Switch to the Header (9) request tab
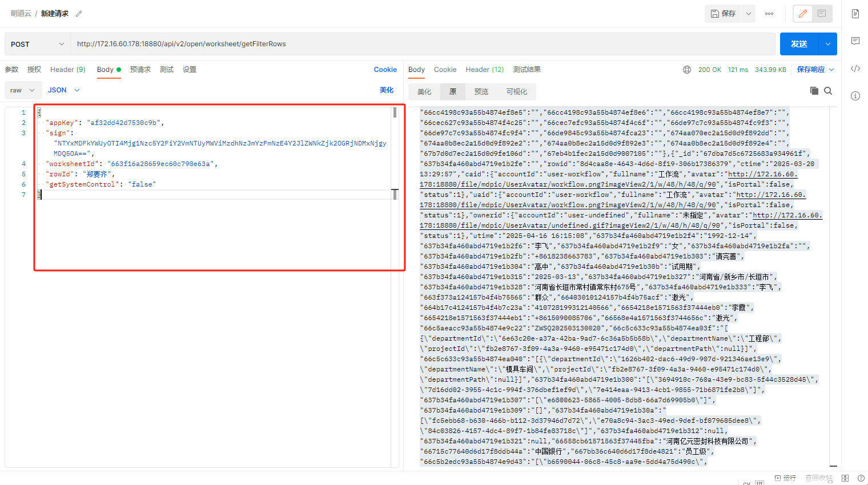 tap(67, 70)
